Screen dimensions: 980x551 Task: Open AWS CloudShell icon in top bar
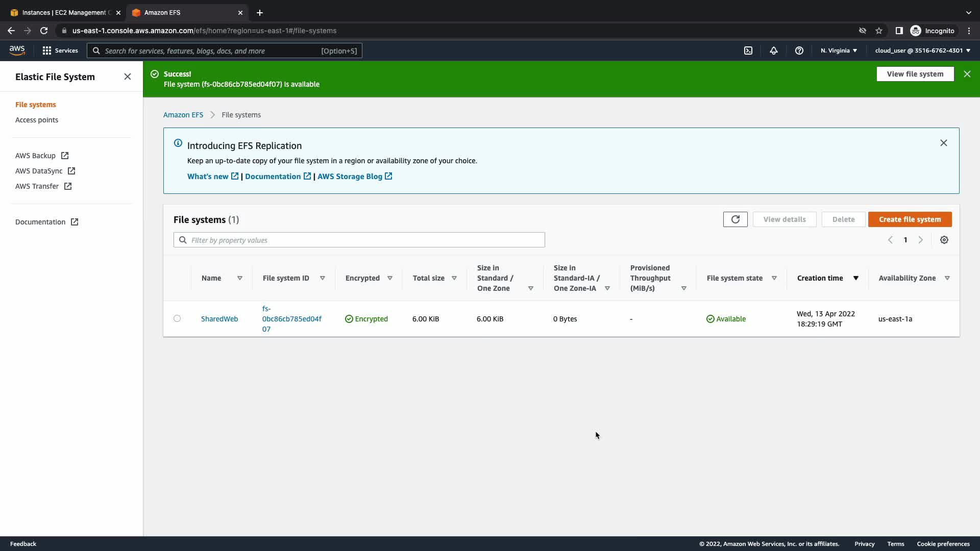coord(748,51)
